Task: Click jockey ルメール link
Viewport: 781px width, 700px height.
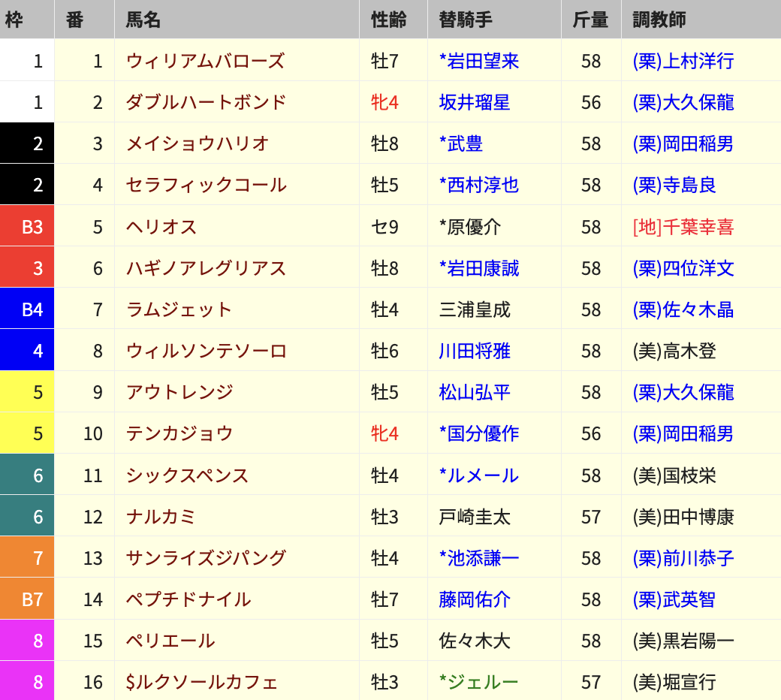Action: tap(479, 475)
